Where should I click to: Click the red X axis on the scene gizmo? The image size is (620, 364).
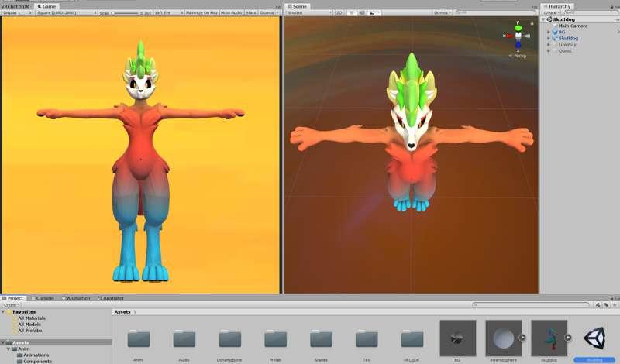510,36
